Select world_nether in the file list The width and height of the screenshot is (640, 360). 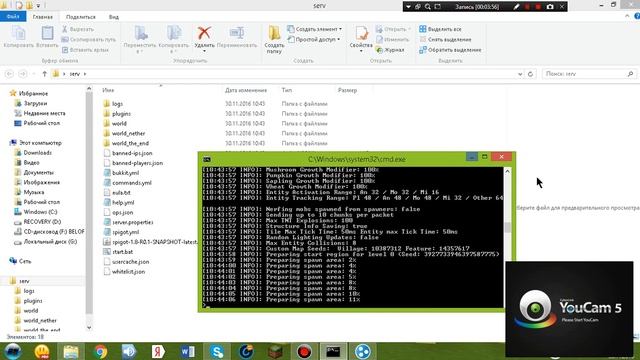[x=129, y=133]
